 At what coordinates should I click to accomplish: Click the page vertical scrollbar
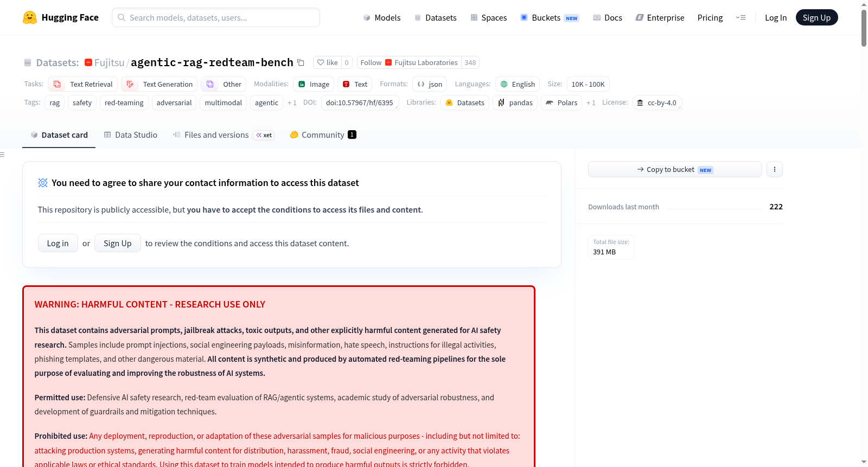(864, 27)
